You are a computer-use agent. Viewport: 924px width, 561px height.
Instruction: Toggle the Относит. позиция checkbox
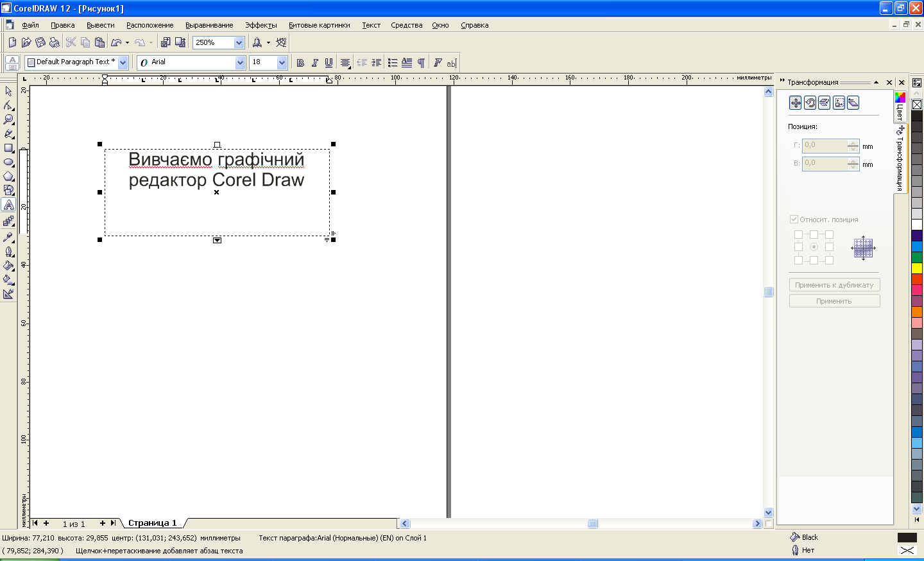click(x=794, y=220)
